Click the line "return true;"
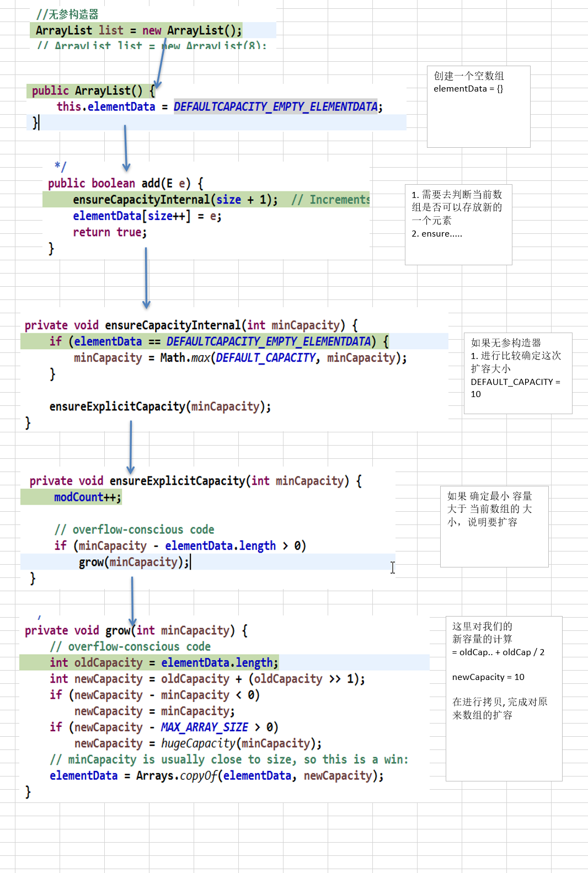The image size is (588, 873). point(110,232)
